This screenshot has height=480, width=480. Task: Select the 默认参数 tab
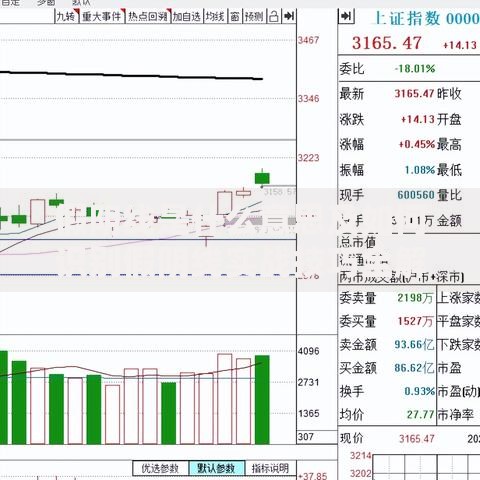coord(216,468)
